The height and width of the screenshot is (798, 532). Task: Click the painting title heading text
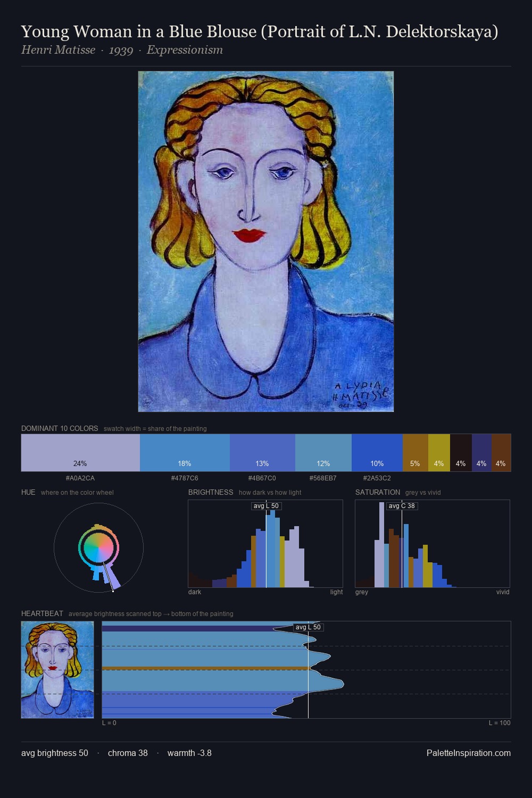pyautogui.click(x=260, y=31)
